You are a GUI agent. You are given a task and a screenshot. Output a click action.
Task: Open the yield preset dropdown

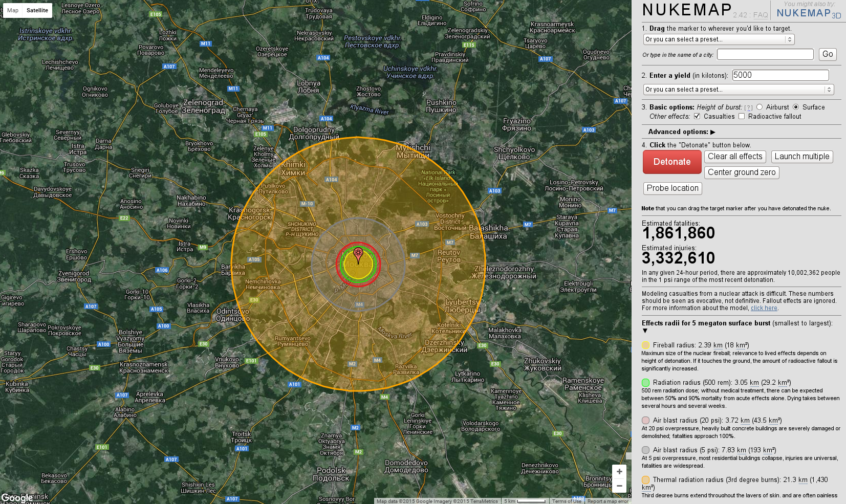click(x=739, y=90)
